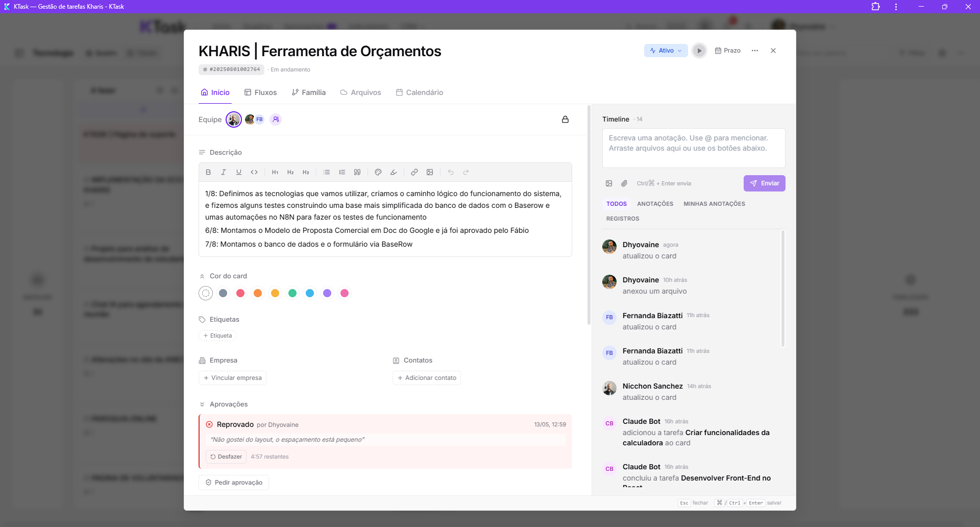Click the Criar funcionalidades da calculadora task link
The image size is (980, 527).
pos(696,438)
